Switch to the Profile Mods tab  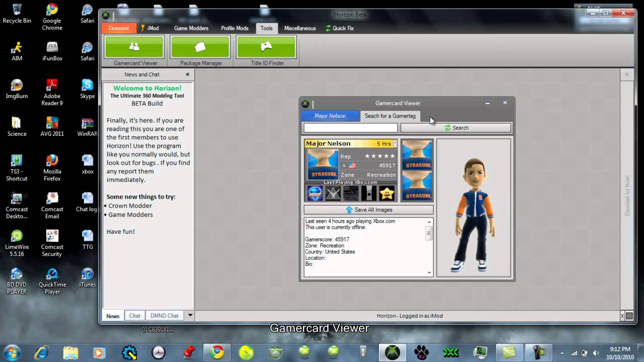click(x=234, y=28)
